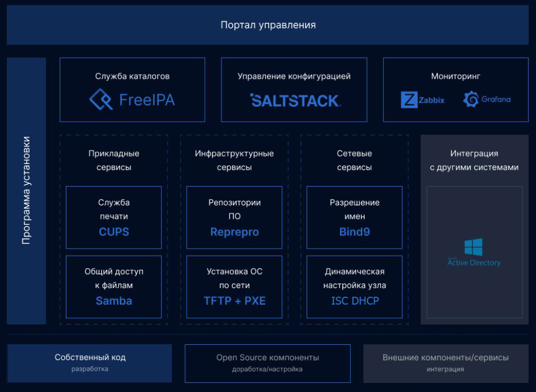
Task: Click the Внешние компоненты/сервисы legend box
Action: 446,363
